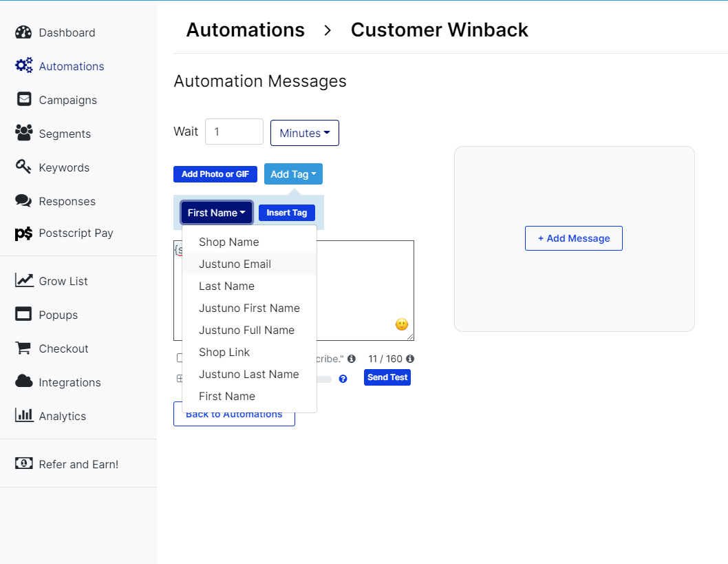Select Justuno Email from the tag list
The image size is (728, 564).
point(235,264)
